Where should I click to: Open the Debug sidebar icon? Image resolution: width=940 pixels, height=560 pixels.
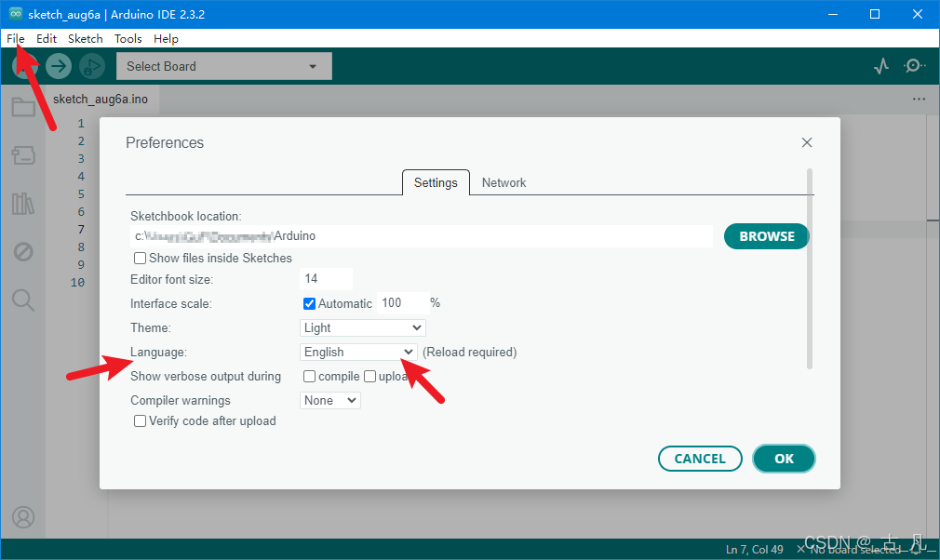pos(23,251)
